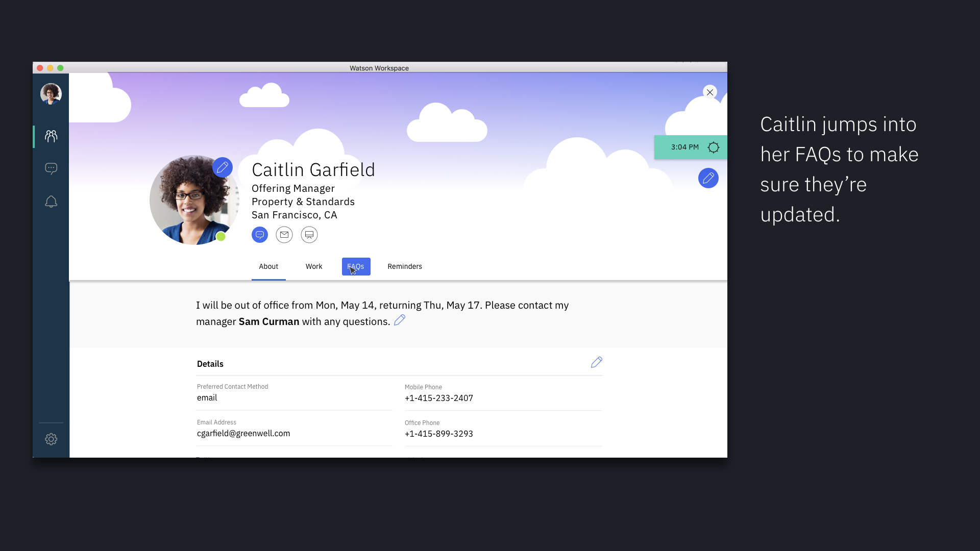Edit the profile photo with the pencil icon
Image resolution: width=980 pixels, height=551 pixels.
tap(223, 167)
